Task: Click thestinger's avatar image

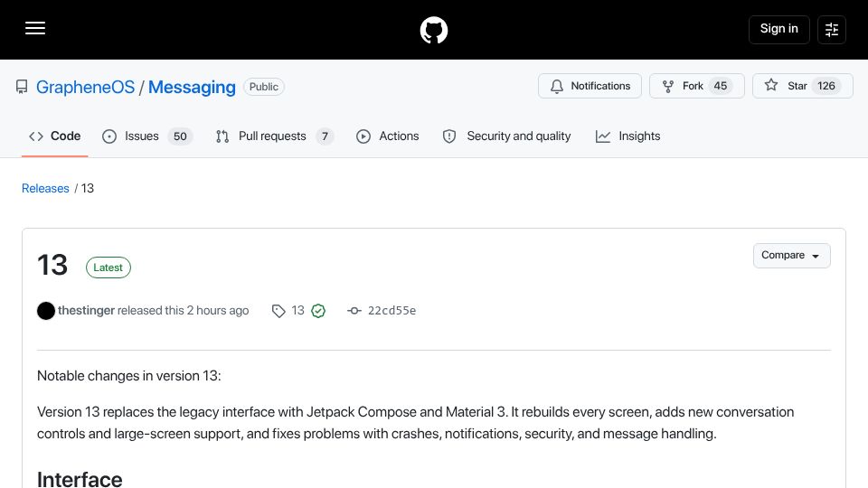Action: pyautogui.click(x=46, y=310)
